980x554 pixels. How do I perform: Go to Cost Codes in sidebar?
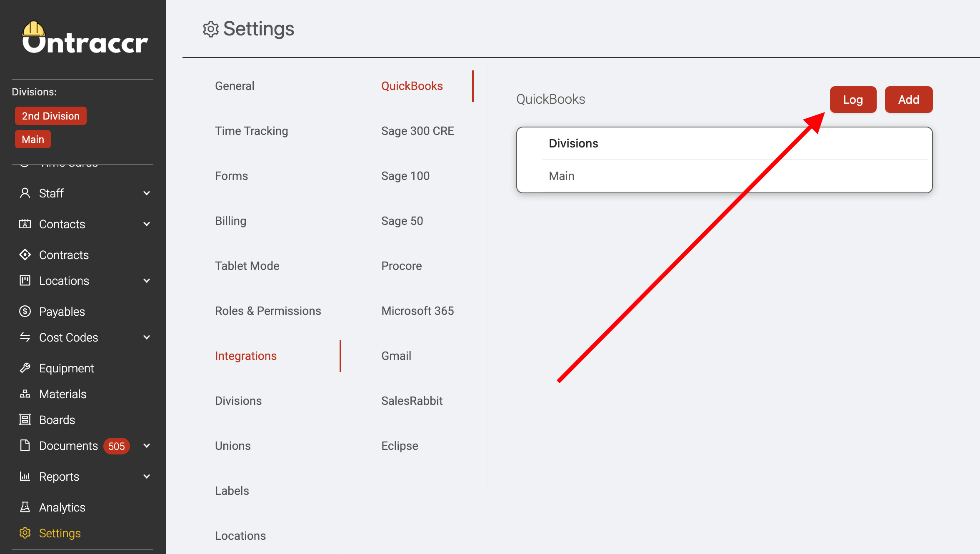(69, 337)
